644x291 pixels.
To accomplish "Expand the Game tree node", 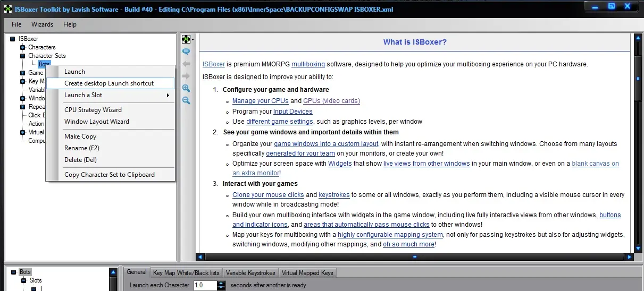I will pyautogui.click(x=23, y=73).
